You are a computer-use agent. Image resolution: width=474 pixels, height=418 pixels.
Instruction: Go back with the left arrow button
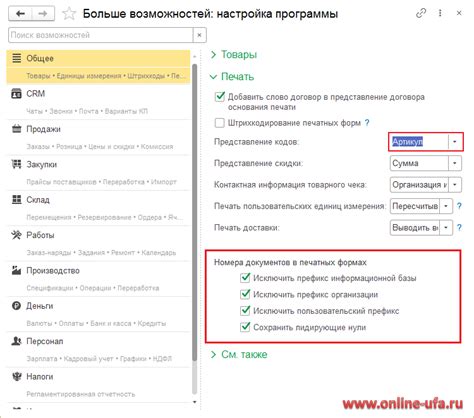(20, 14)
